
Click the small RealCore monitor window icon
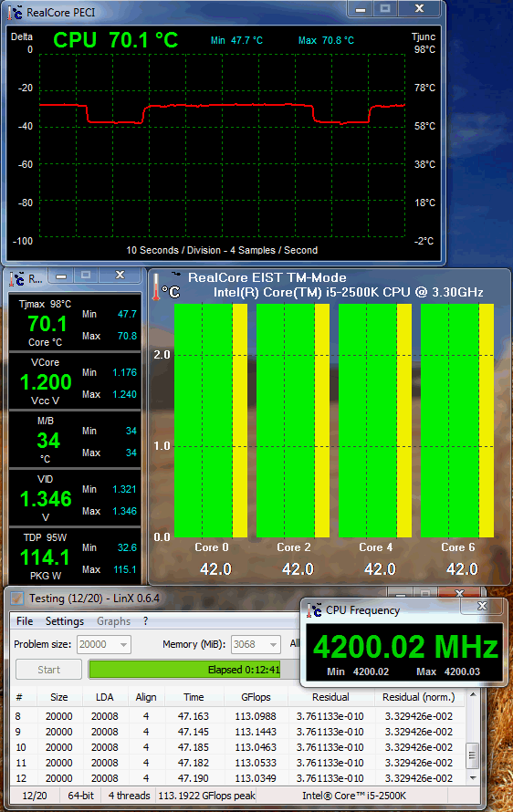pyautogui.click(x=16, y=278)
